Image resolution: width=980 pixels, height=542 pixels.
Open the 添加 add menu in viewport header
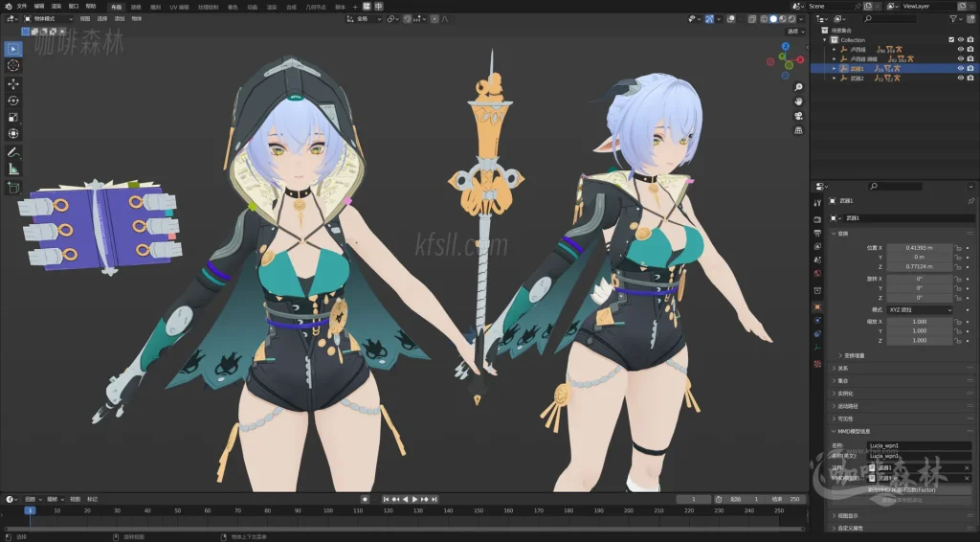coord(120,19)
